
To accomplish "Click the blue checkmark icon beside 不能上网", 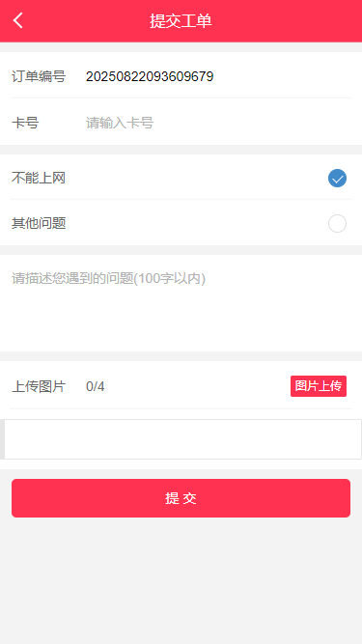I will click(x=337, y=179).
